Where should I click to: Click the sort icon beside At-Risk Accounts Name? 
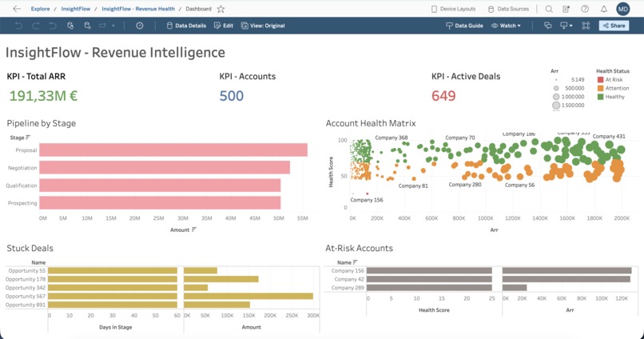coord(355,262)
